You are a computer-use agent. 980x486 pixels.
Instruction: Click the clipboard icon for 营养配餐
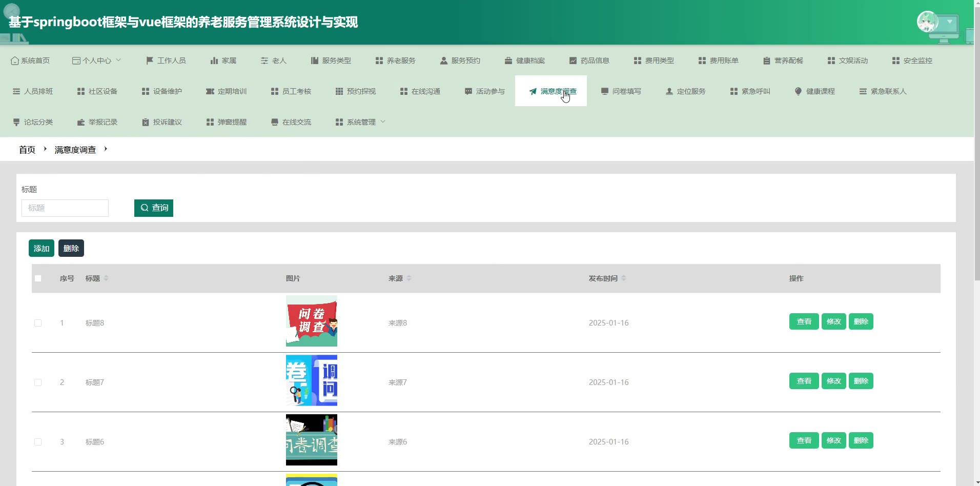coord(767,60)
